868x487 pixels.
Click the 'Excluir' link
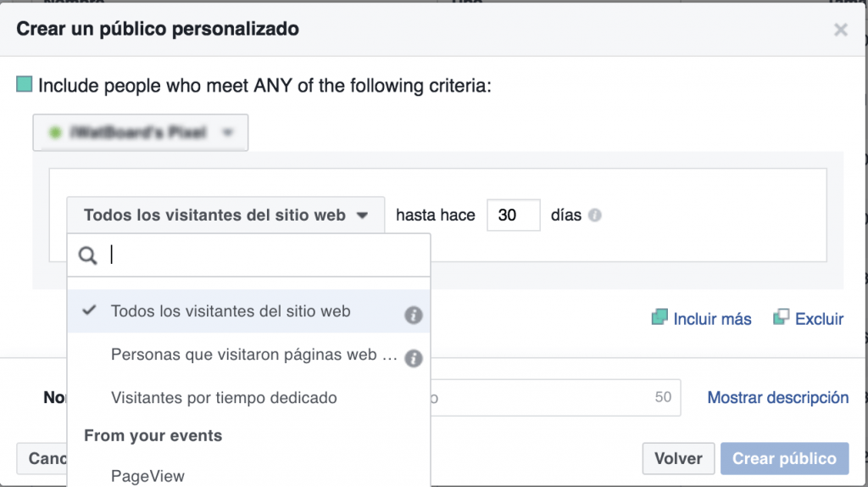808,318
